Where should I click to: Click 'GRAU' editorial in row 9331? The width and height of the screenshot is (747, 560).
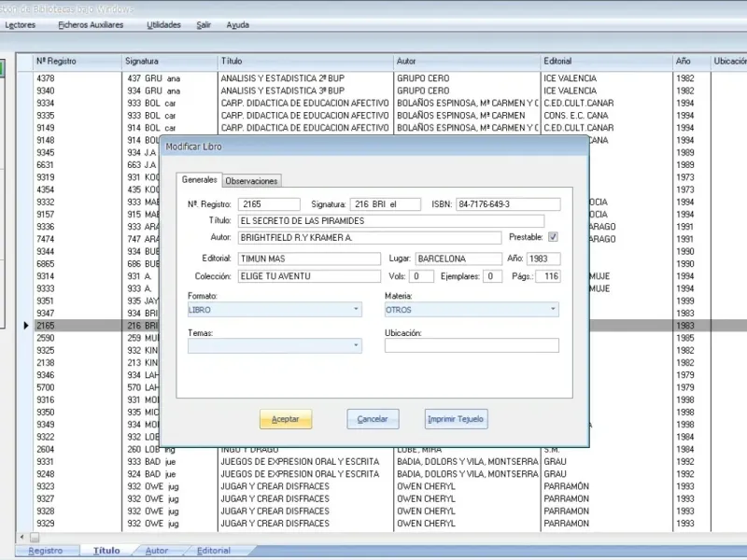point(555,461)
